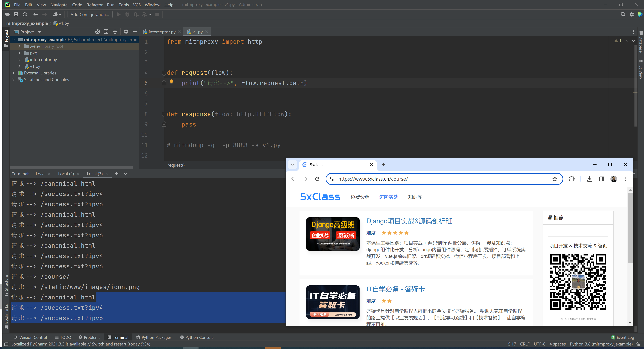Open the Problems tool window
644x349 pixels.
tap(89, 337)
